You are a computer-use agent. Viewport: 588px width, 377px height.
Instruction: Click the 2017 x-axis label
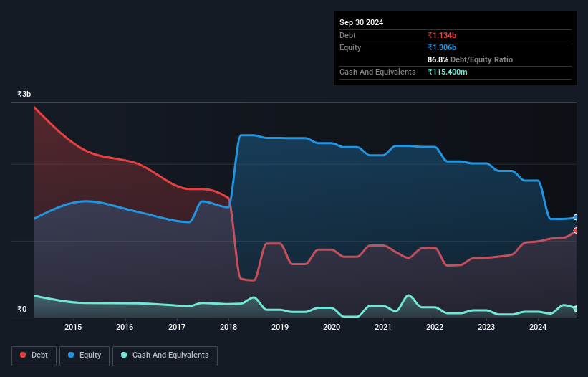(177, 327)
